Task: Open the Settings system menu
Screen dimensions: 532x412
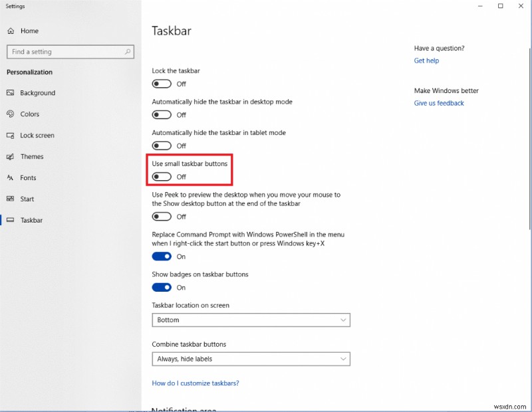Action: point(15,6)
